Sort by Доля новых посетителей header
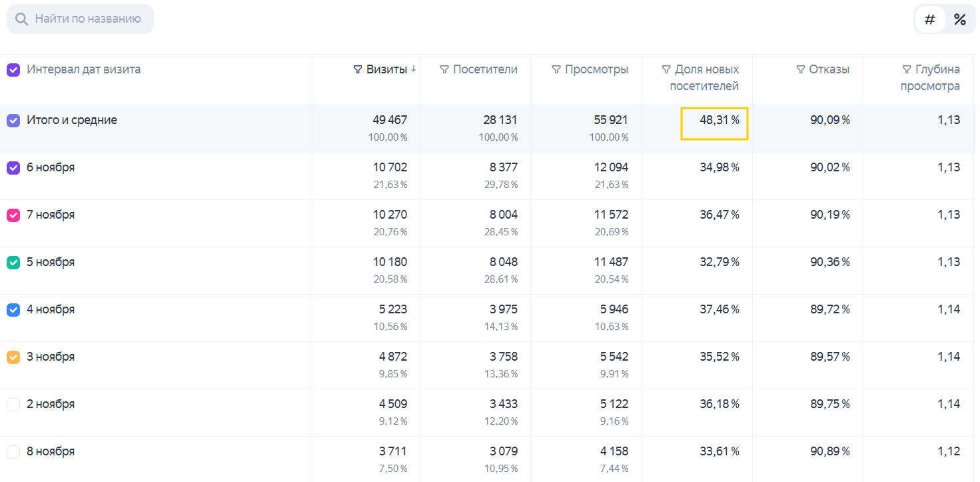The image size is (980, 482). 705,77
